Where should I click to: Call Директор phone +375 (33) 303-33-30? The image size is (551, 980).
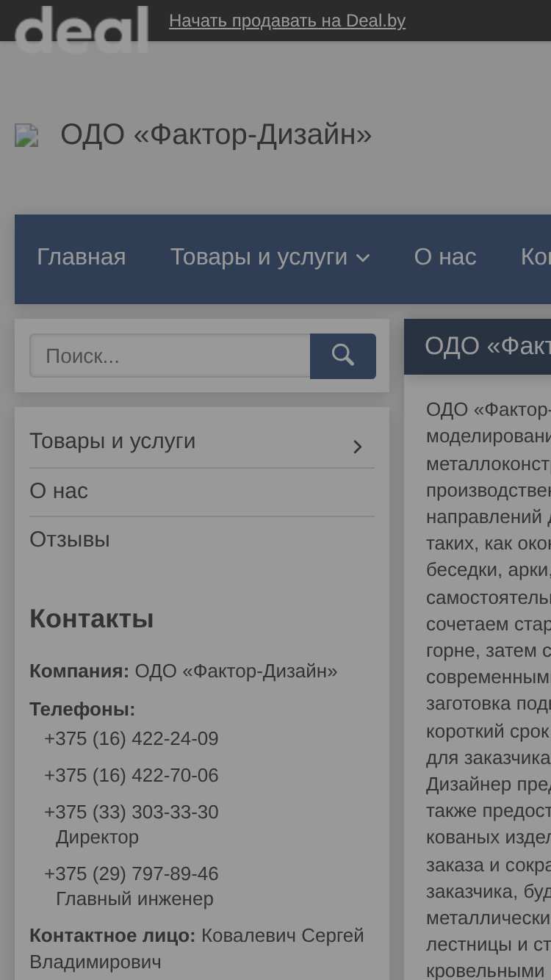pos(132,813)
